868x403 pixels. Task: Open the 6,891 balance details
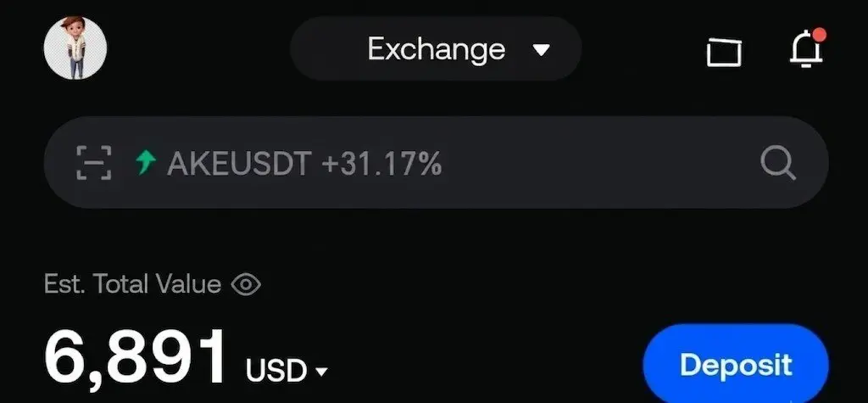coord(135,357)
